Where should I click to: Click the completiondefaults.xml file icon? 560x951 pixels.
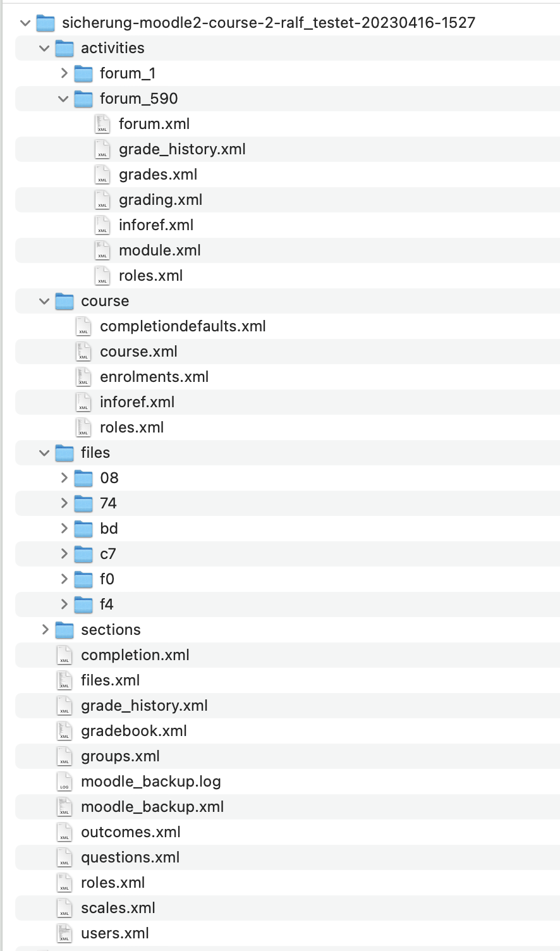(83, 326)
